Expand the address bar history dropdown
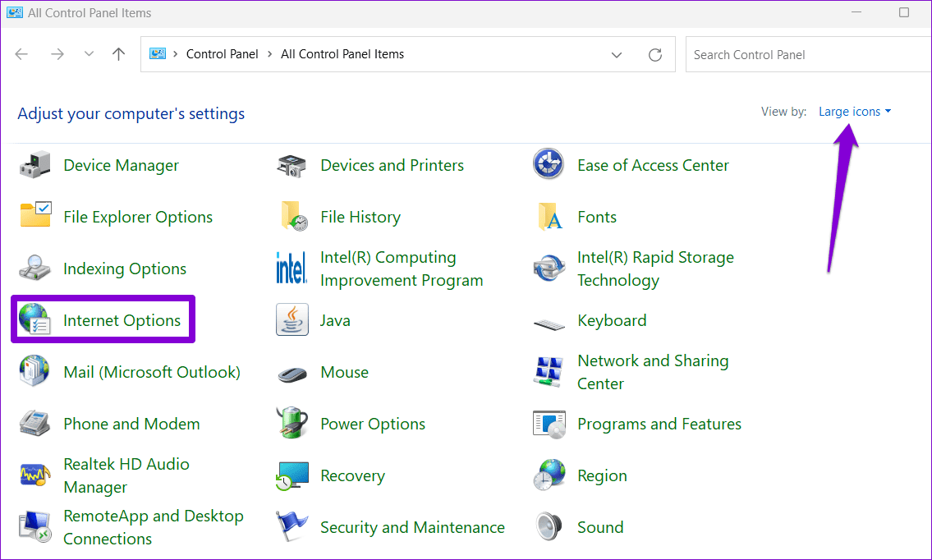The width and height of the screenshot is (932, 560). 617,54
